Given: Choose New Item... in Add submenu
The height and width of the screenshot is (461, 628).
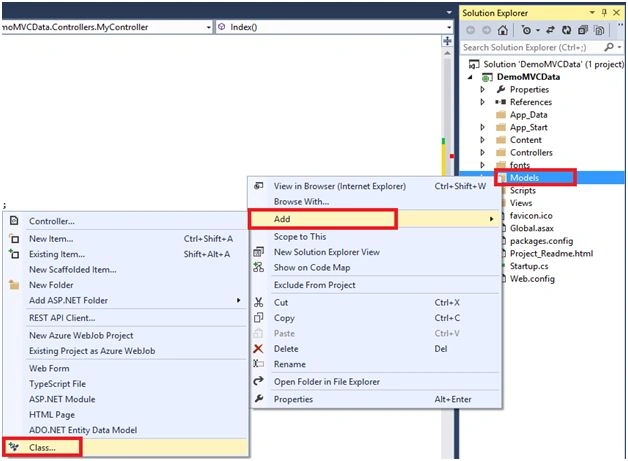Looking at the screenshot, I should click(x=125, y=239).
